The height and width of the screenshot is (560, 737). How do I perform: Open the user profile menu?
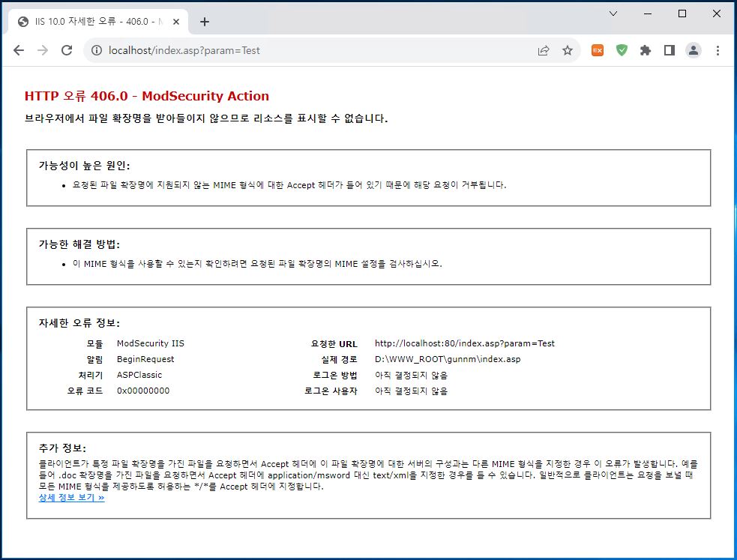(x=694, y=50)
